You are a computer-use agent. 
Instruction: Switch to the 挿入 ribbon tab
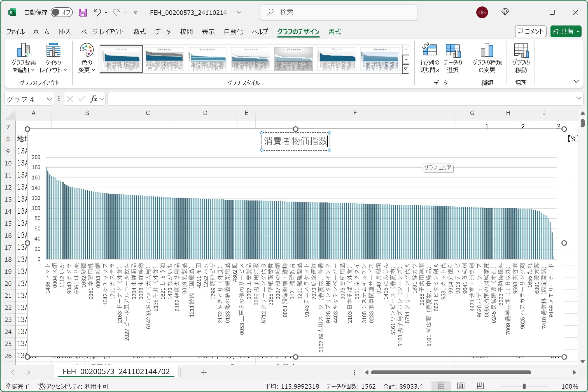click(x=65, y=32)
